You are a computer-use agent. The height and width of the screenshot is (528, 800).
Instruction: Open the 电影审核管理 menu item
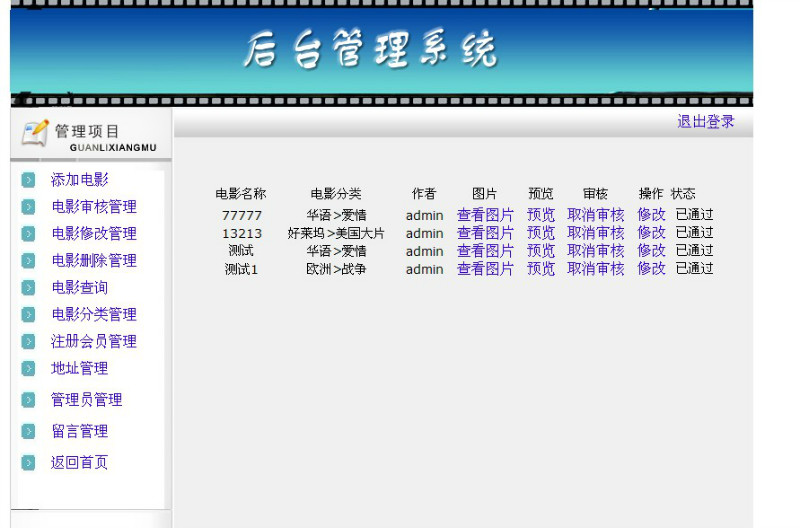pyautogui.click(x=94, y=207)
